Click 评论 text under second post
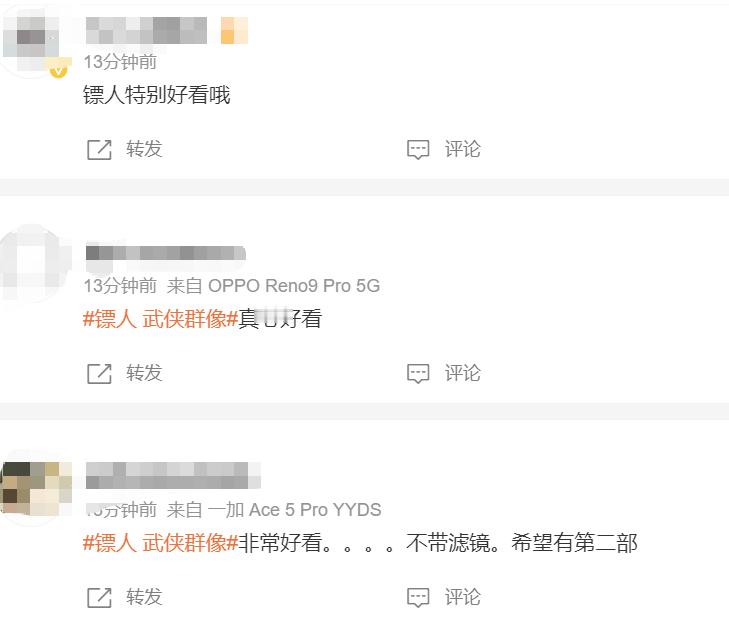The height and width of the screenshot is (618, 729). [x=463, y=373]
